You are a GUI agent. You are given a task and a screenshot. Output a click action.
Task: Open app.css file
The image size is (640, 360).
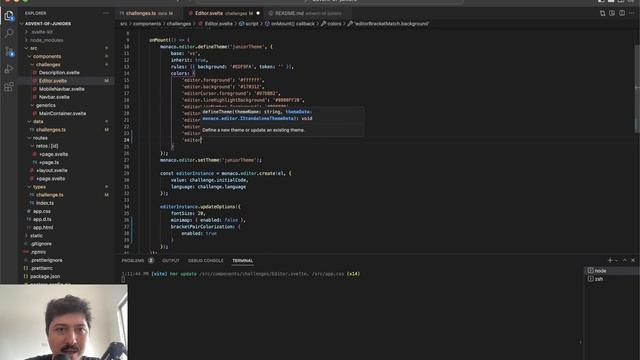click(42, 211)
